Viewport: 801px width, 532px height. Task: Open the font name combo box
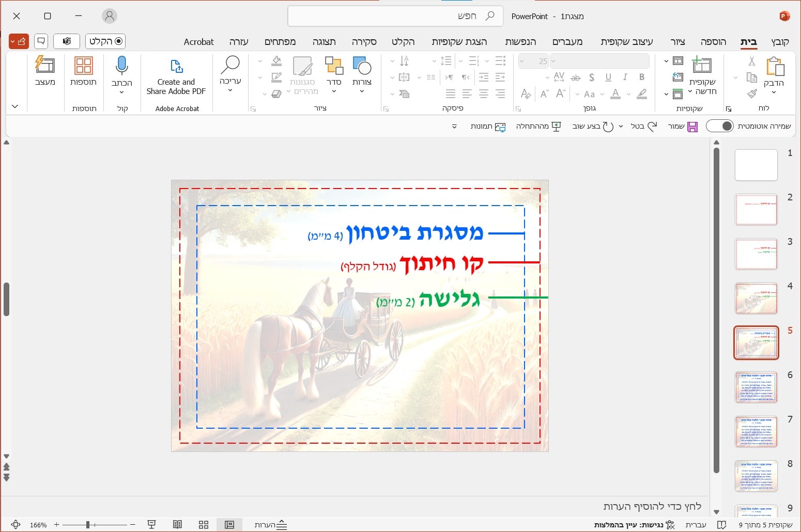pos(599,61)
